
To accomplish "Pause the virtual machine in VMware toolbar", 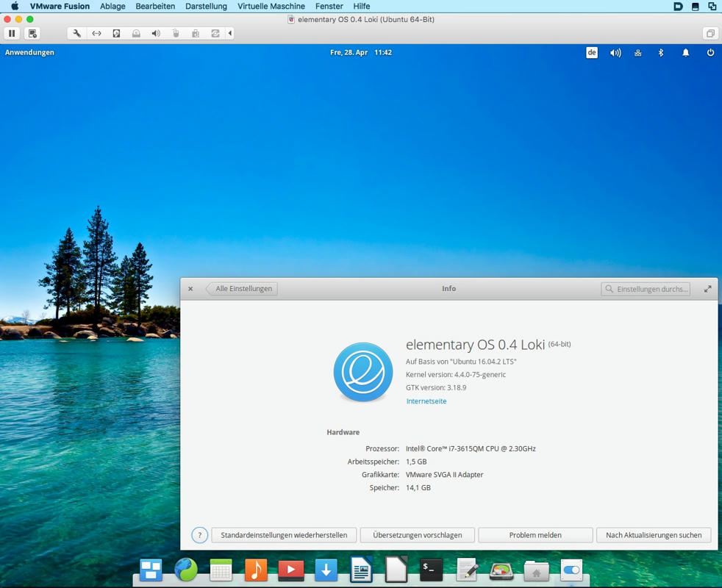I will click(12, 33).
